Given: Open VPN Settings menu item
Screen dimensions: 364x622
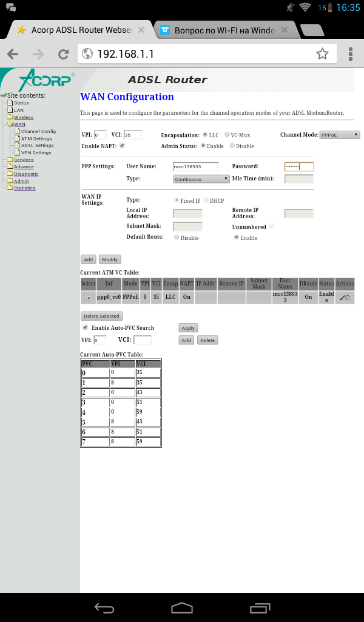Looking at the screenshot, I should (x=36, y=152).
